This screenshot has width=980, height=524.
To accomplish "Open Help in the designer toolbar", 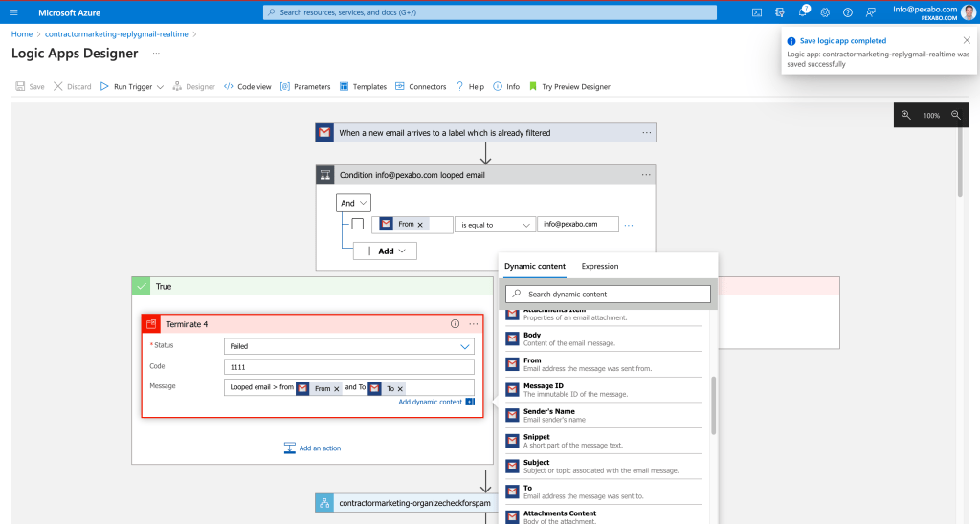I will tap(470, 86).
